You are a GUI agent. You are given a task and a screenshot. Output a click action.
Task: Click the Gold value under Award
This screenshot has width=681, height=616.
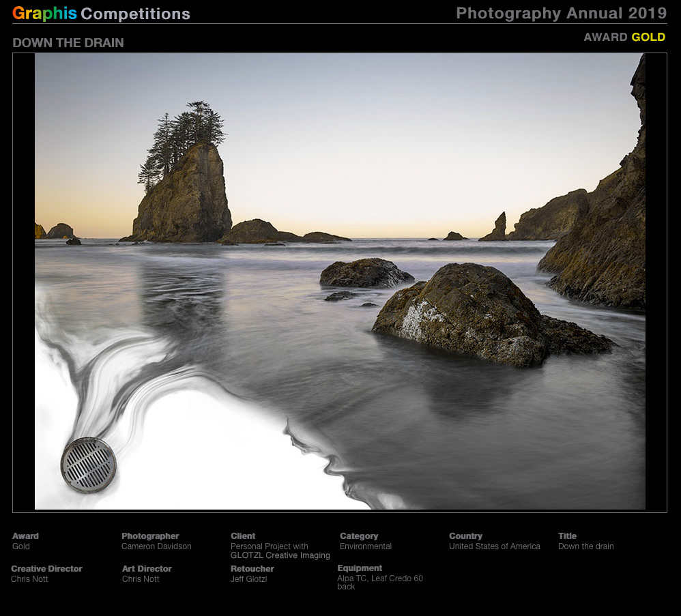coord(21,546)
